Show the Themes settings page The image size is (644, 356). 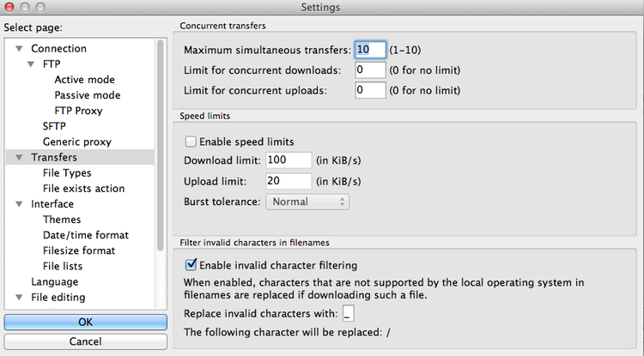(x=62, y=220)
